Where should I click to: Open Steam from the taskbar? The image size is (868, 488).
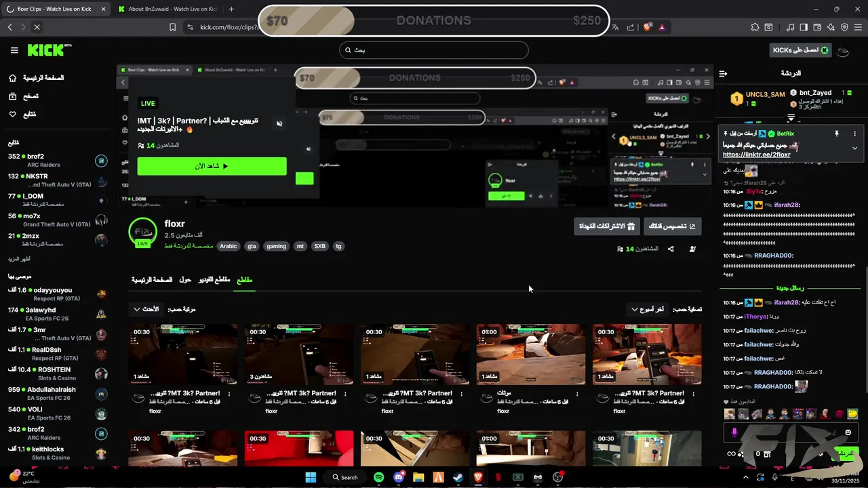tap(458, 477)
